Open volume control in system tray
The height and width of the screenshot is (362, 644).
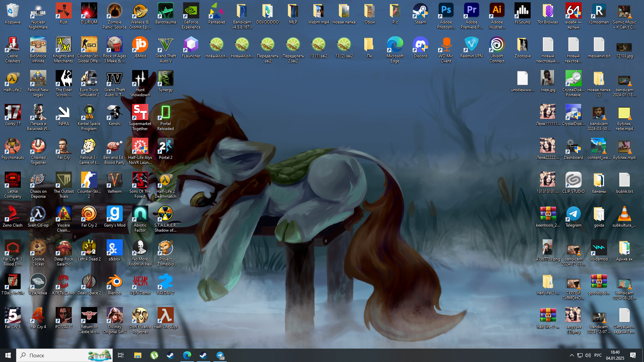coord(588,355)
